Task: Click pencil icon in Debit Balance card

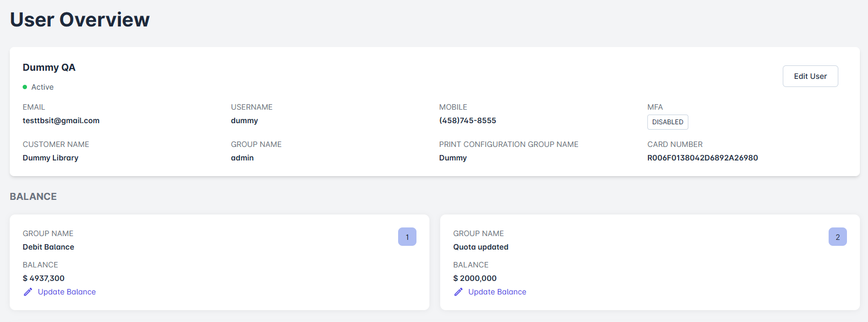Action: coord(28,292)
